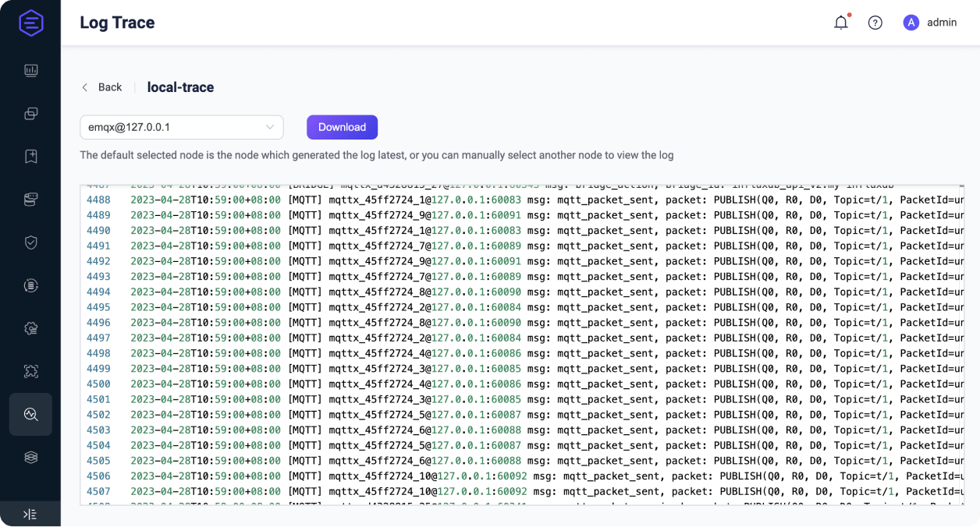Expand the collapsed sidebar menu
This screenshot has height=527, width=980.
(30, 514)
